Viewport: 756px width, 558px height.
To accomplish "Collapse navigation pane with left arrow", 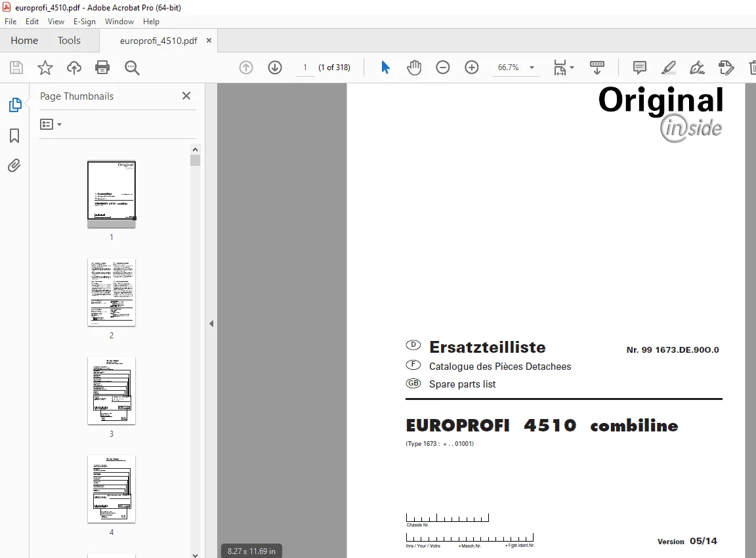I will pos(211,323).
